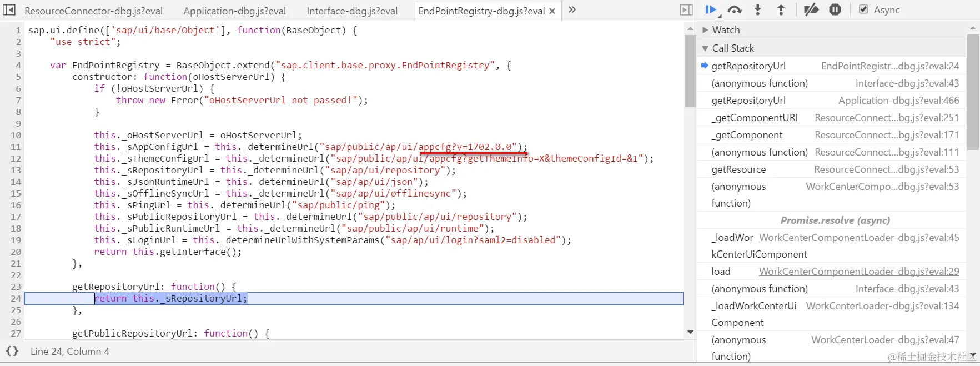Select getRepositoryUrl frame at Application-dbg.js?eval:466

click(832, 101)
